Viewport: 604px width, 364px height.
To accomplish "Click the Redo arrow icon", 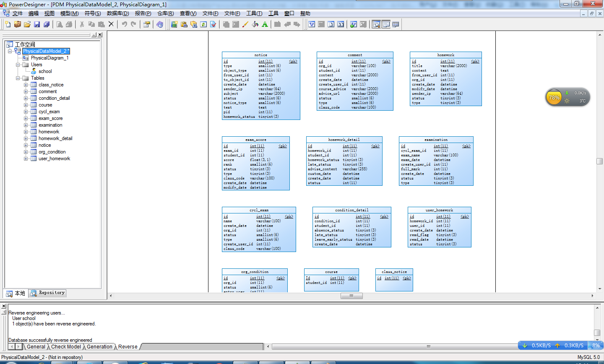I will [134, 24].
